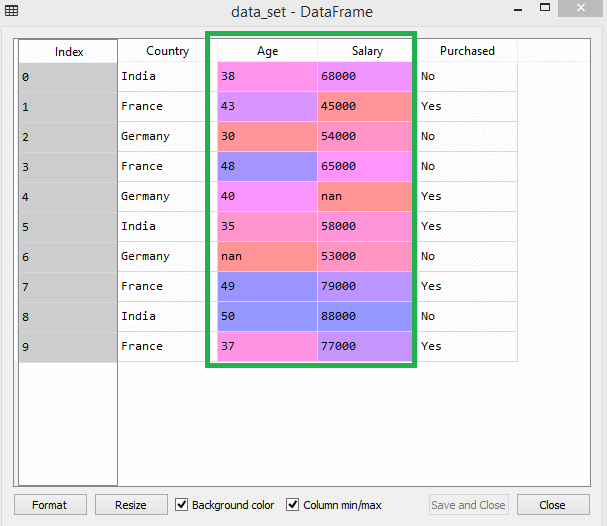Click the Salary cell showing 88000

click(x=366, y=316)
